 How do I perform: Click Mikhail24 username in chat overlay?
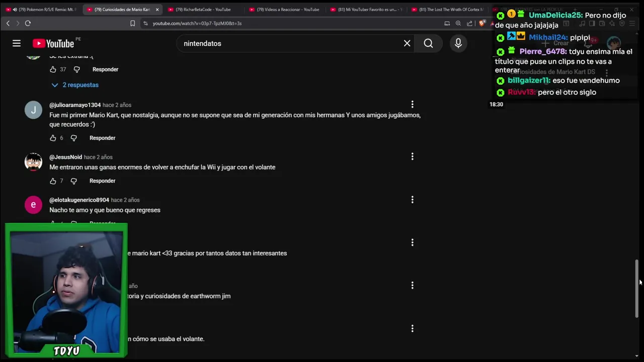548,38
